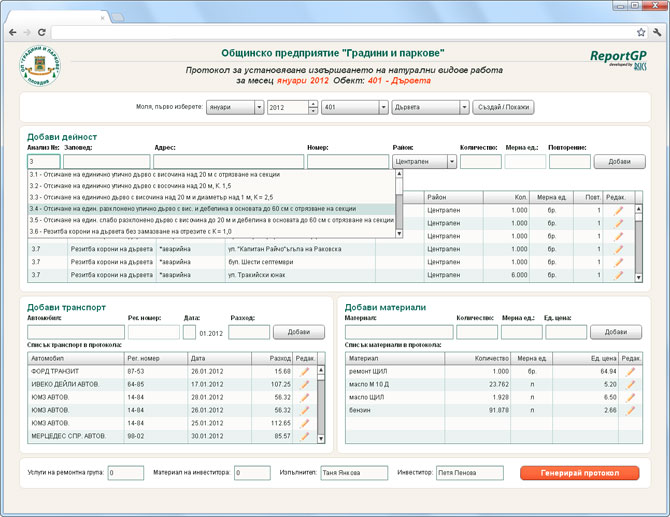Click the orange Генерирай протокол button
The height and width of the screenshot is (517, 670).
pos(579,473)
